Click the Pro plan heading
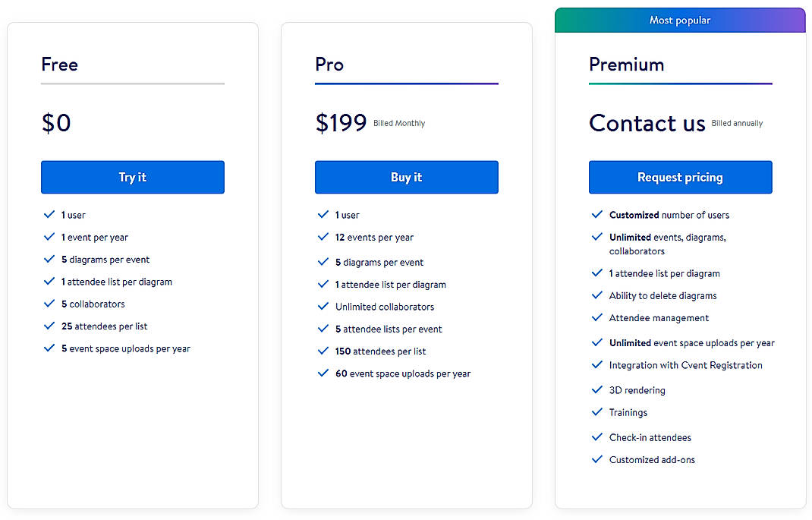This screenshot has height=520, width=812. pos(329,65)
